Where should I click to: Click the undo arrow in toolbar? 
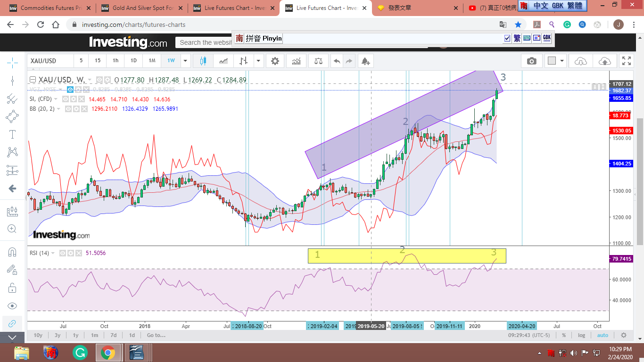click(337, 61)
